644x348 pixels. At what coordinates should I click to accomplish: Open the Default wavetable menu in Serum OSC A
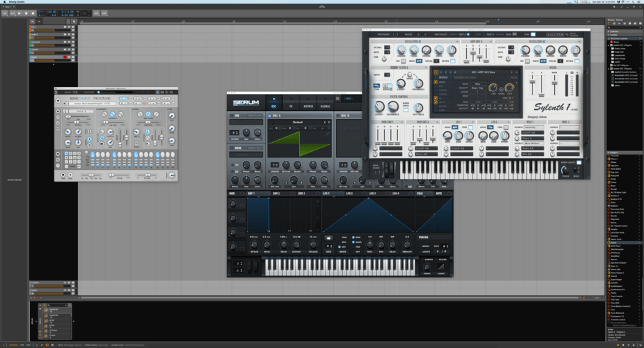[298, 122]
